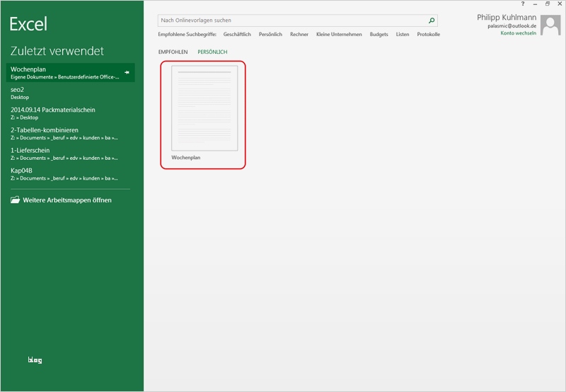Image resolution: width=566 pixels, height=392 pixels.
Task: Search suggested term Budgets
Action: click(x=379, y=34)
